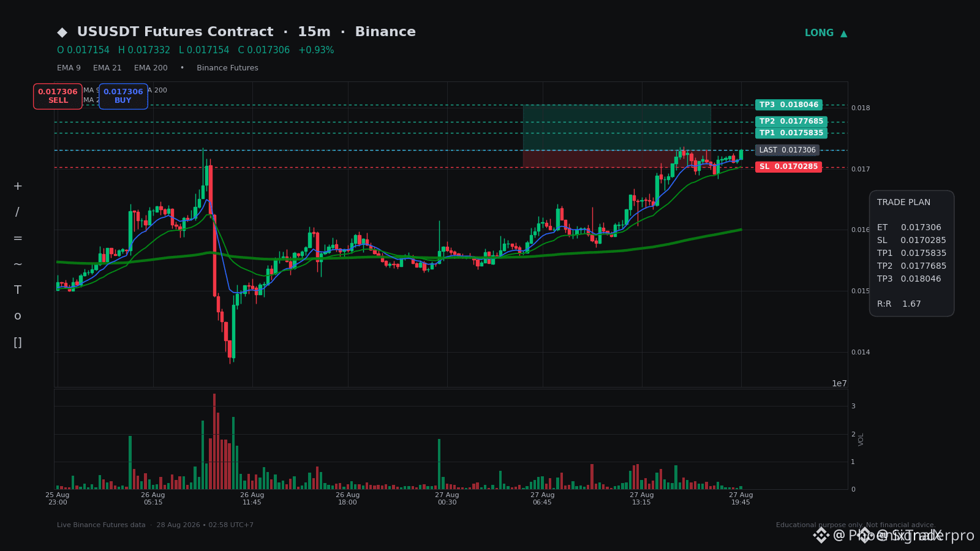
Task: Click the 27 Aug 19:45 time label
Action: point(741,499)
